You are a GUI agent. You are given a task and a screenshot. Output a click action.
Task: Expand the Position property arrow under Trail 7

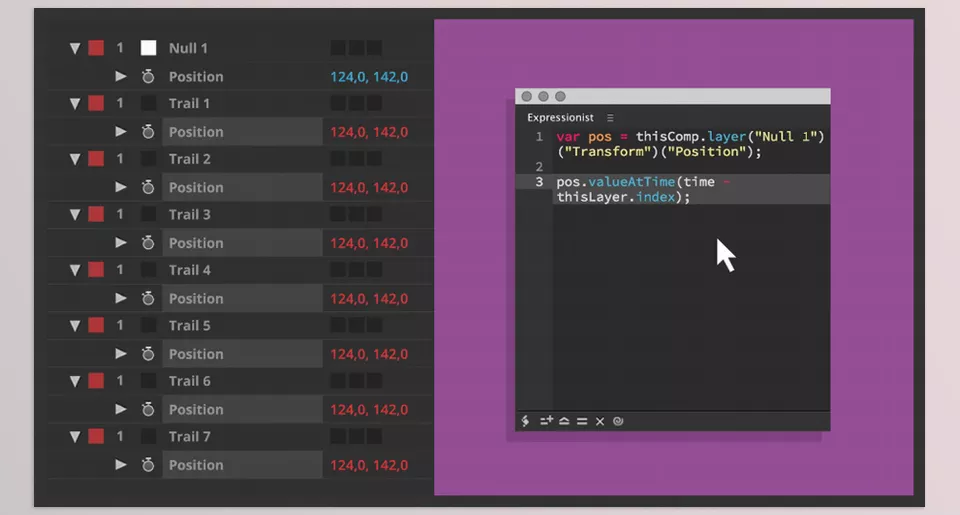pos(121,465)
